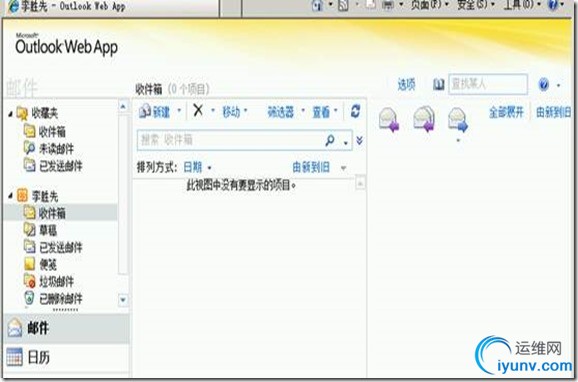Click the OWA help question mark icon
The height and width of the screenshot is (382, 578).
[543, 84]
